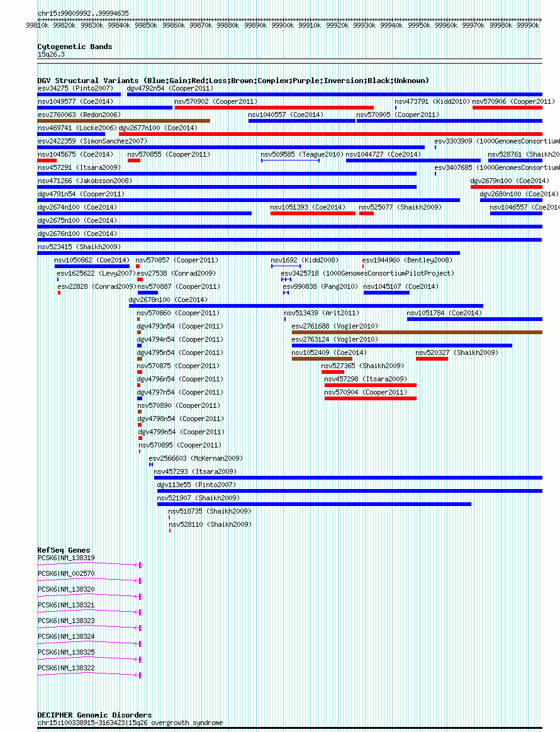Click nsv471266 (Jakobsson2008) label
Viewport: 560px width, 732px height.
point(85,181)
